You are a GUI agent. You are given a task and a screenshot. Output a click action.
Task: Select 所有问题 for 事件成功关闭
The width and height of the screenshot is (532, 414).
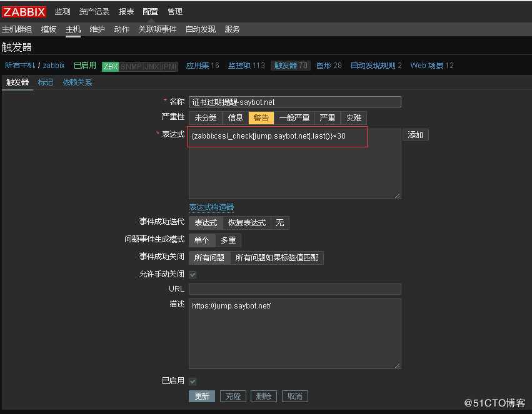[209, 258]
